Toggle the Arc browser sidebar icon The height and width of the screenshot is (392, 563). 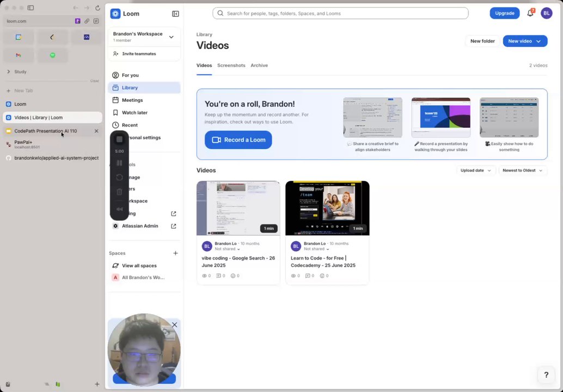pos(31,8)
